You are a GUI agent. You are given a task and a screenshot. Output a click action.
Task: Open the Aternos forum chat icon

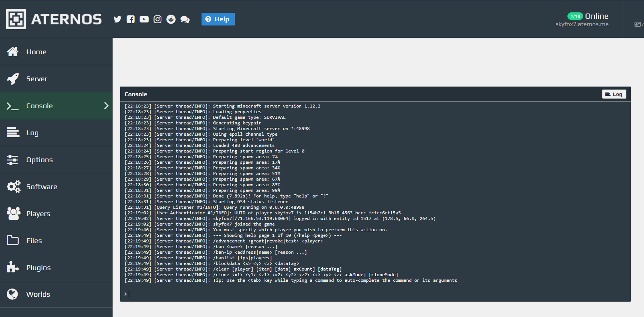pos(185,19)
